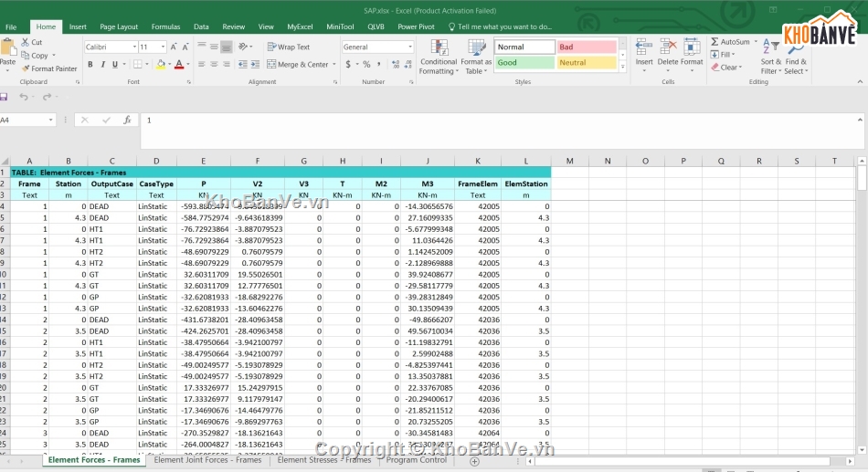This screenshot has width=868, height=472.
Task: Click the Name Box showing A4
Action: [x=27, y=121]
